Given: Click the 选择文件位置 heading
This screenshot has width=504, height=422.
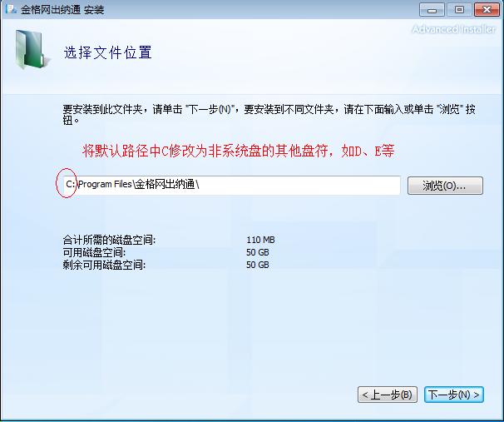Looking at the screenshot, I should (108, 52).
